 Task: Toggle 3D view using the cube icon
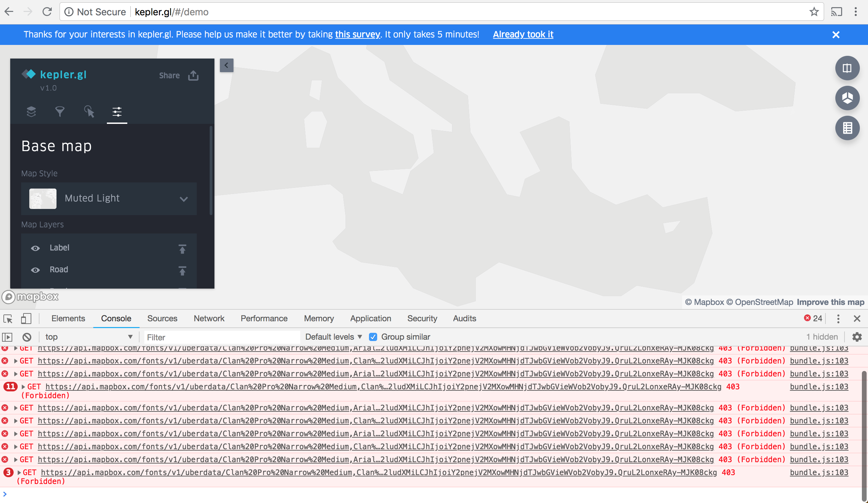(847, 98)
